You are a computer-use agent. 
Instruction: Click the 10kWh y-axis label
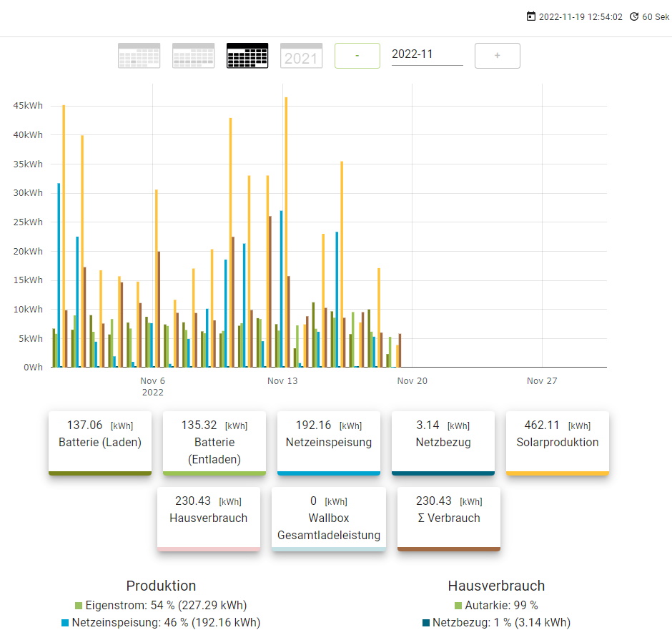click(28, 309)
